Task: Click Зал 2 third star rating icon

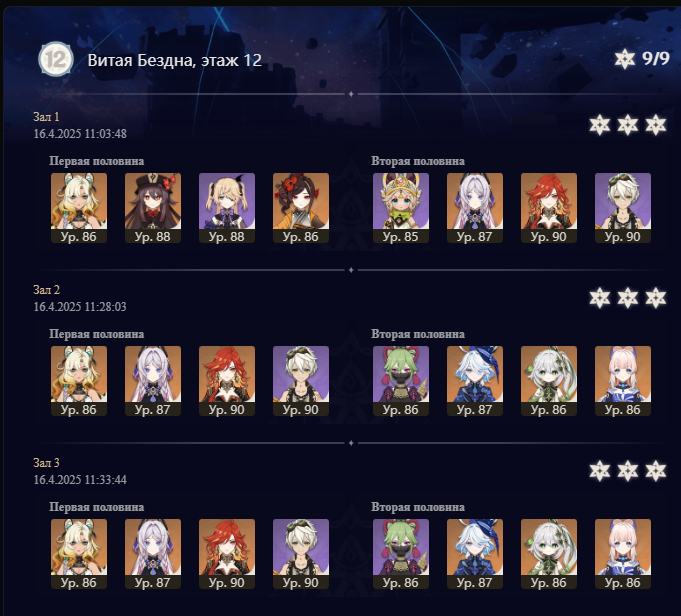Action: coord(655,298)
